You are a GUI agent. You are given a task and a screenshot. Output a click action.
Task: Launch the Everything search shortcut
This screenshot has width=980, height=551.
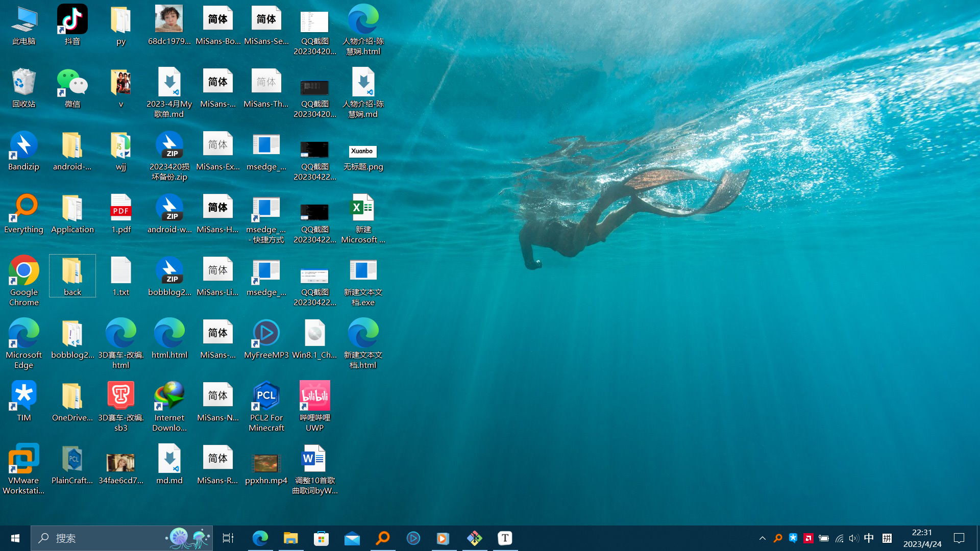coord(24,213)
